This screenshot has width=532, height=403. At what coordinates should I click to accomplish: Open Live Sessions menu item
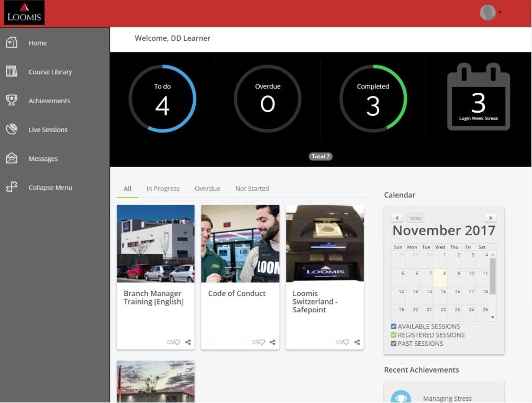pos(48,129)
